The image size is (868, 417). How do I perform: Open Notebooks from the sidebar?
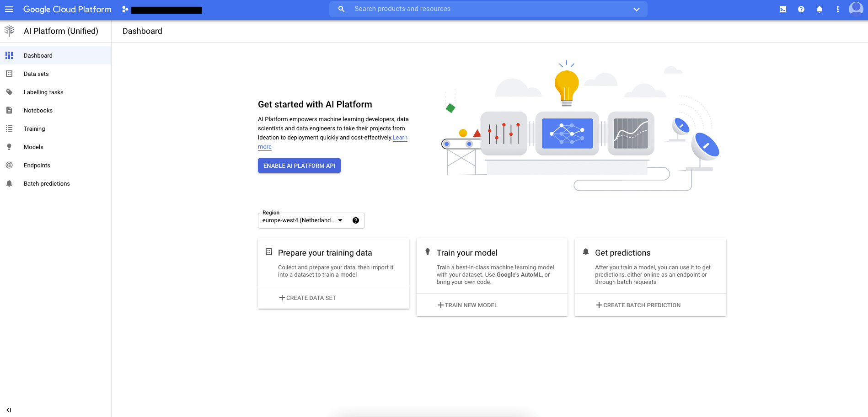(x=38, y=110)
